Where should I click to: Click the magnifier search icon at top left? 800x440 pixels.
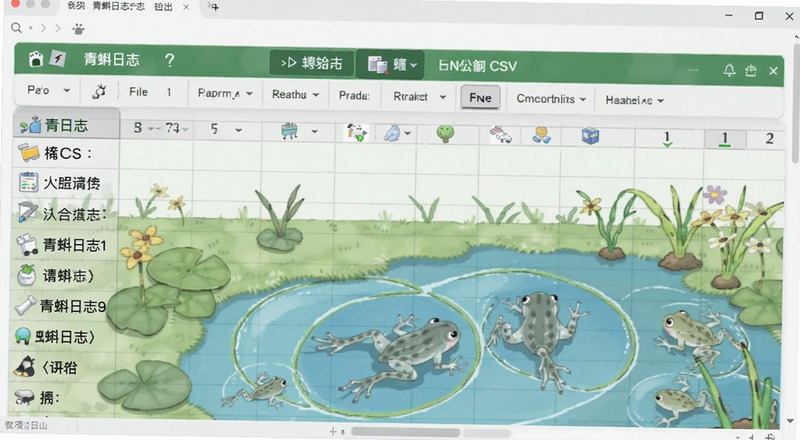point(16,28)
